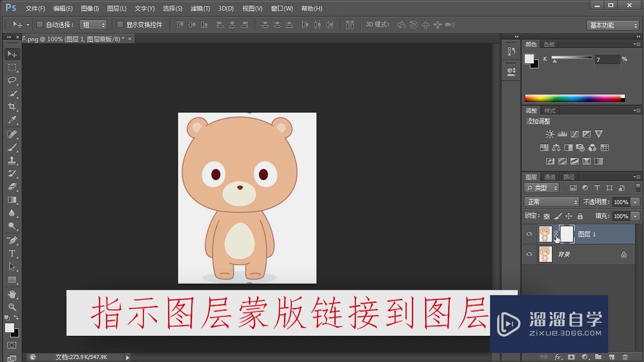Open the History panel icon in dock
The width and height of the screenshot is (644, 362).
[x=511, y=51]
